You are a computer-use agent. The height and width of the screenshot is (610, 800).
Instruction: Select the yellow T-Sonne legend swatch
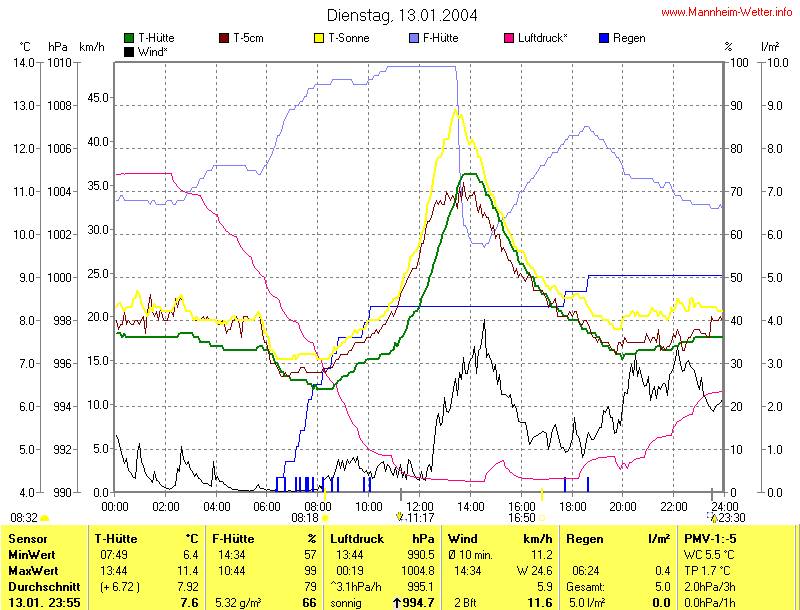pyautogui.click(x=320, y=38)
